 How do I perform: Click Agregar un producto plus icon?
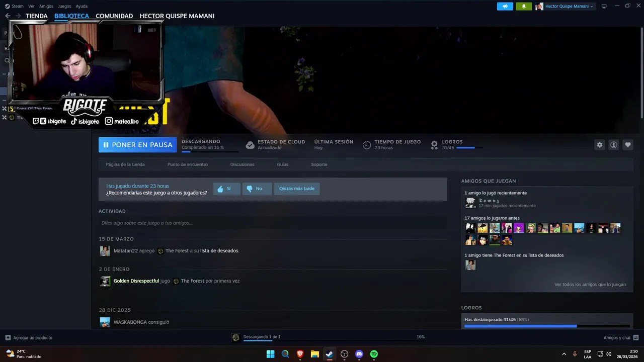point(8,337)
